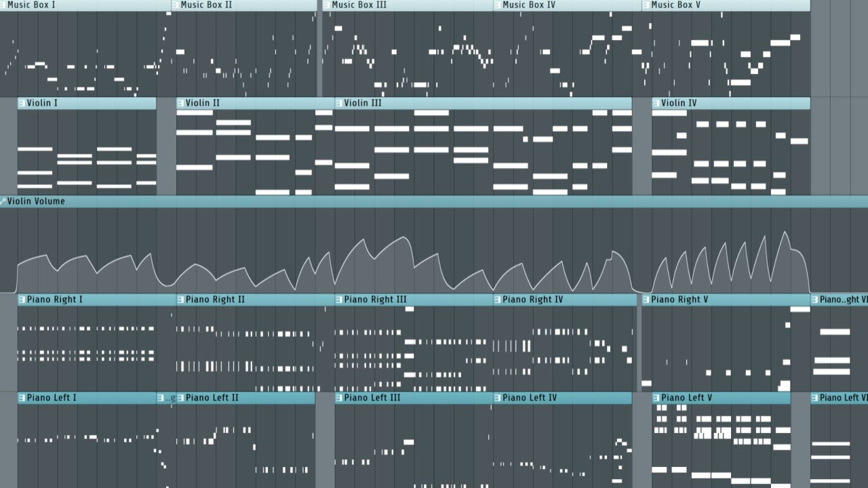Select the 'Music Box III' clip title

[359, 5]
